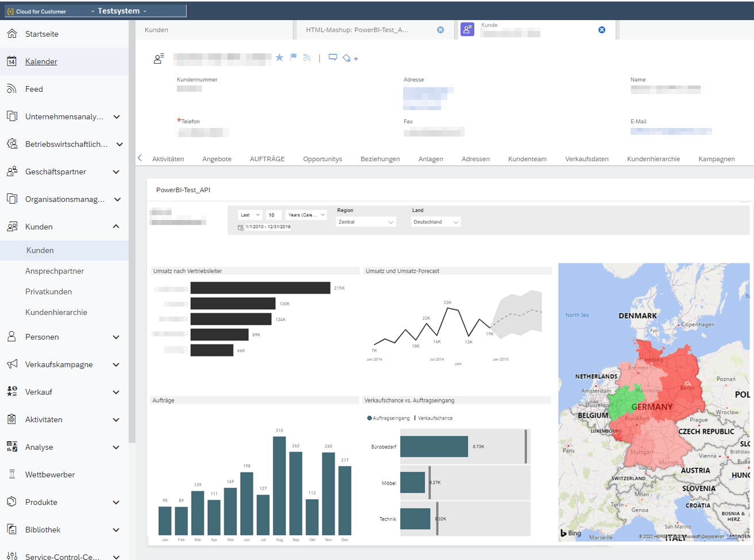Expand the Geschäftspartner menu chevron
754x560 pixels.
(117, 172)
